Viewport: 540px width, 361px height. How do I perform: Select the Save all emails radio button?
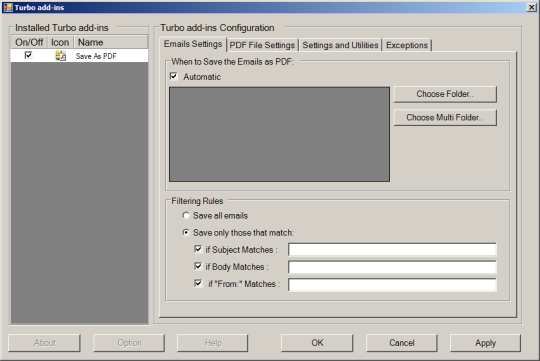point(186,216)
